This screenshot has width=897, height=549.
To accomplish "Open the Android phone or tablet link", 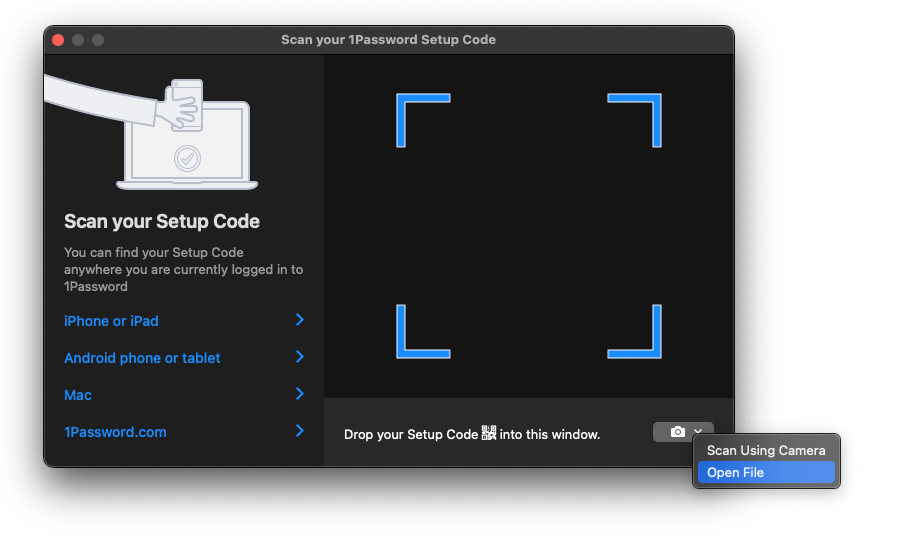I will pos(142,358).
